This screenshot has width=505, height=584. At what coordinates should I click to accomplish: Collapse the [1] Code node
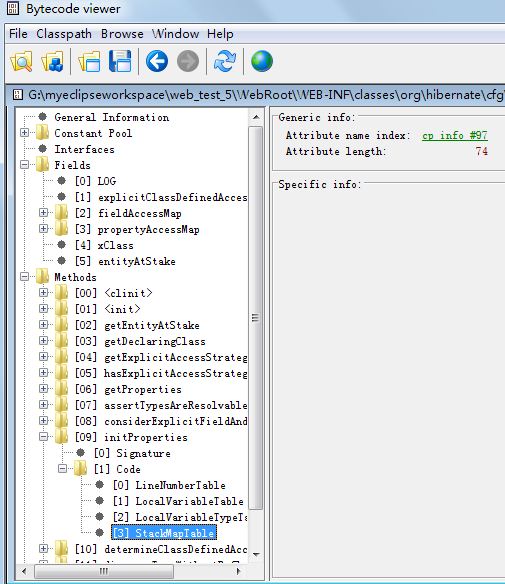(x=63, y=469)
